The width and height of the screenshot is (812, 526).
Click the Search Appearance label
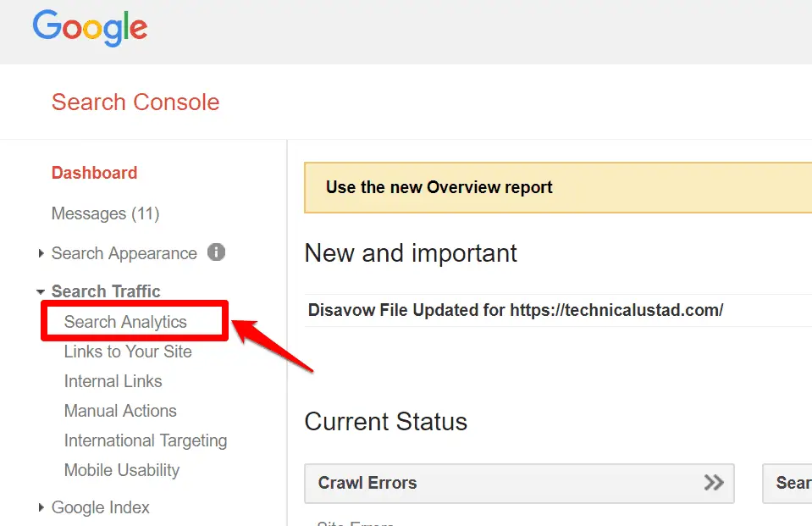(x=124, y=253)
